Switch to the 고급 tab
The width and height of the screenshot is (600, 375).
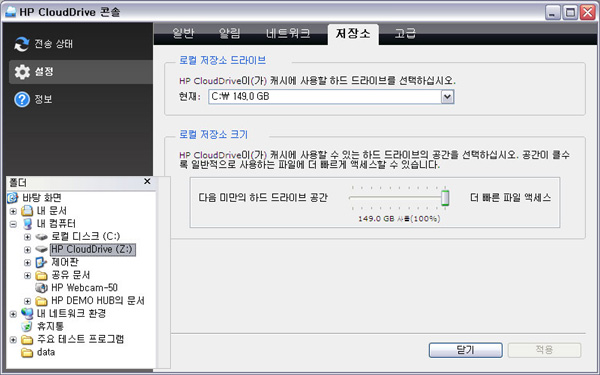pos(405,34)
